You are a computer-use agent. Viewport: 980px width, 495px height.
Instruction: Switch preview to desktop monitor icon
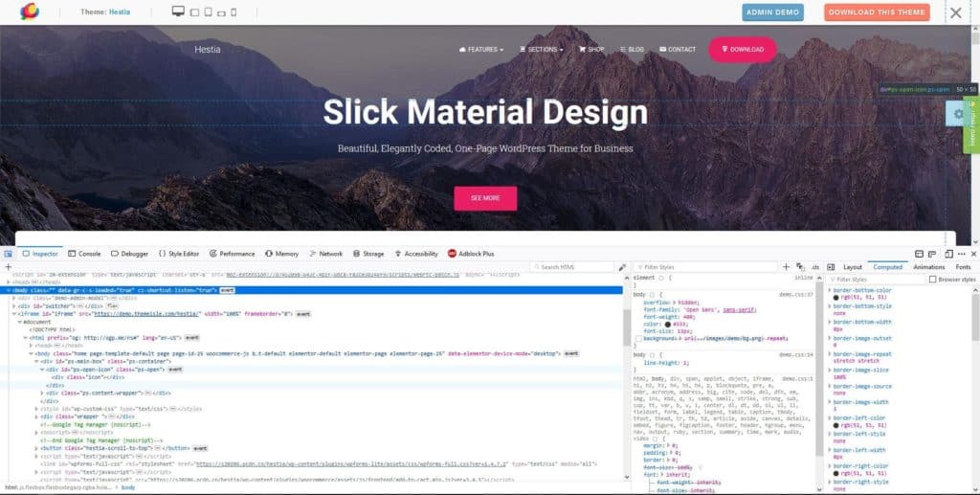[178, 11]
